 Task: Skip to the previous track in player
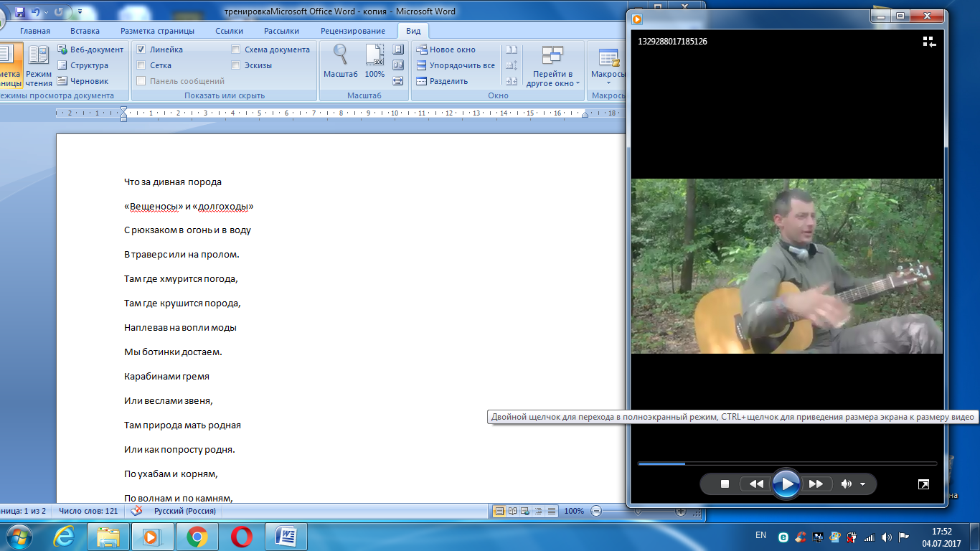[x=756, y=484]
